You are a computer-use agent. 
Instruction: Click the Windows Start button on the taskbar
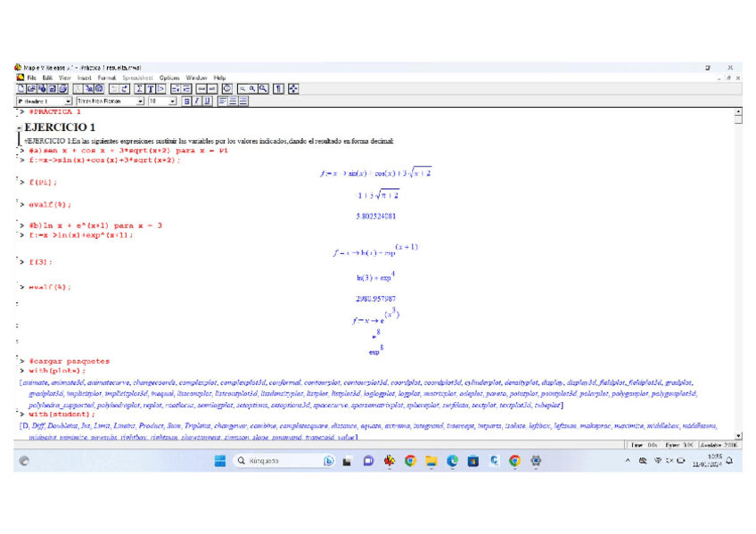tap(219, 461)
